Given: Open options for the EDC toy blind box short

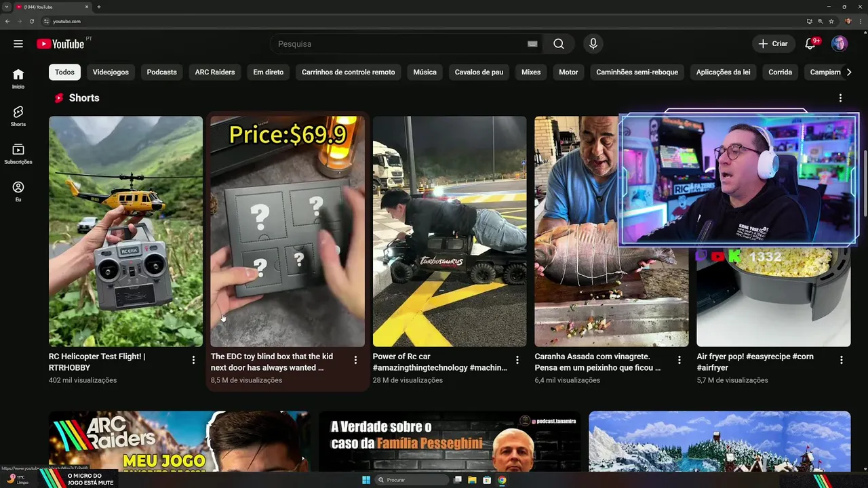Looking at the screenshot, I should (355, 360).
